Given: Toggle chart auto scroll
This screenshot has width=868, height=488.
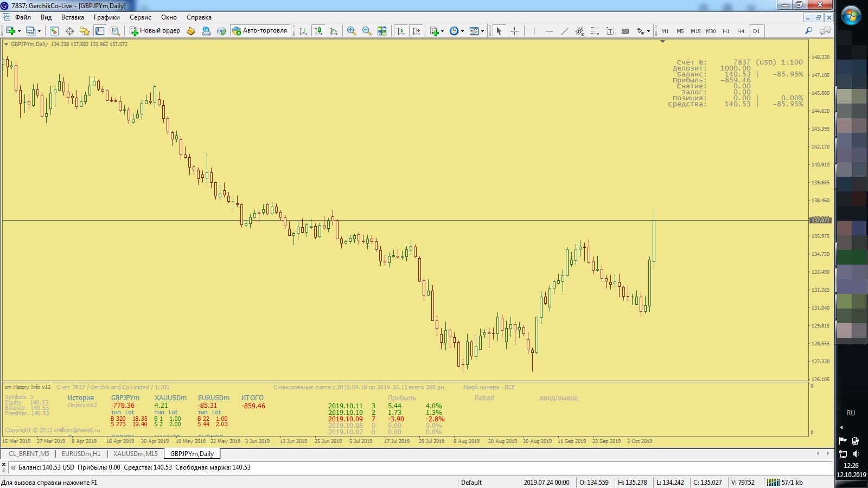Looking at the screenshot, I should click(x=401, y=31).
